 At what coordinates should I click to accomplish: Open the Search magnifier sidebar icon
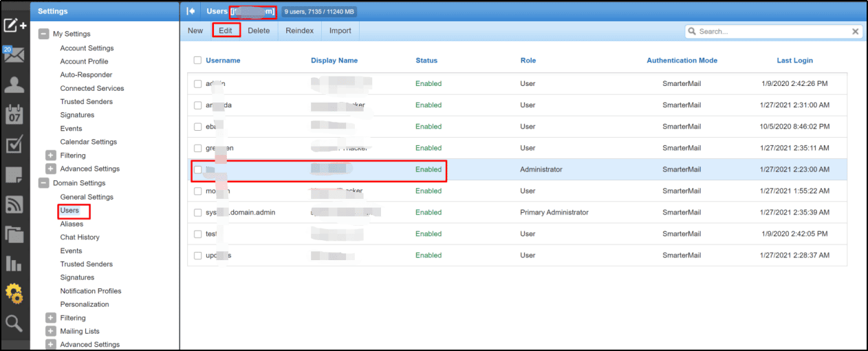[14, 323]
